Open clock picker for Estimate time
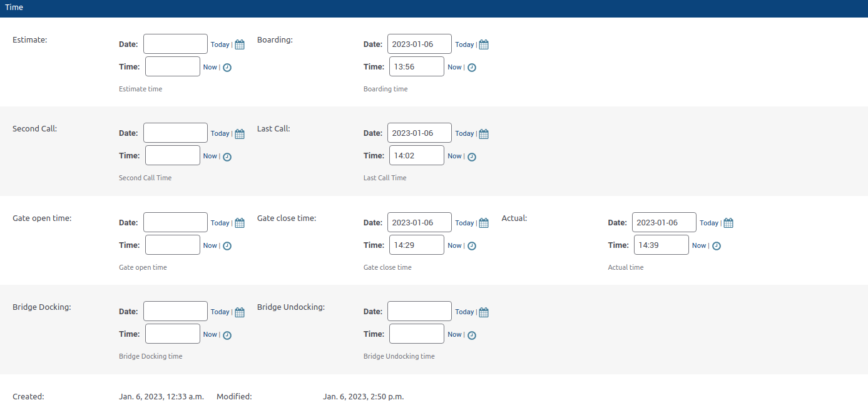868x405 pixels. [227, 68]
